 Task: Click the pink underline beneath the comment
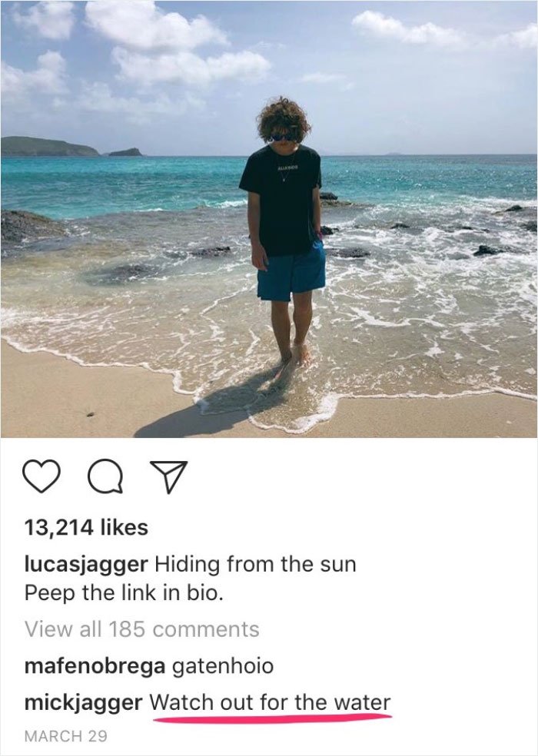click(273, 718)
